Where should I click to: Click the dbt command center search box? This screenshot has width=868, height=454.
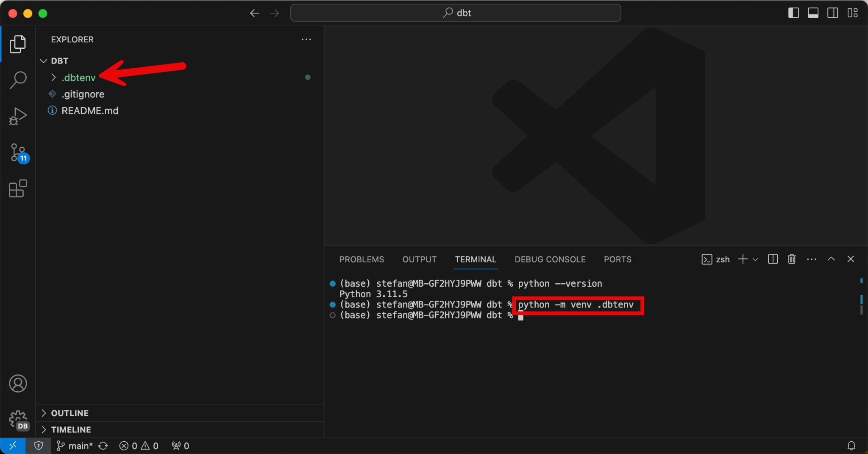[456, 13]
